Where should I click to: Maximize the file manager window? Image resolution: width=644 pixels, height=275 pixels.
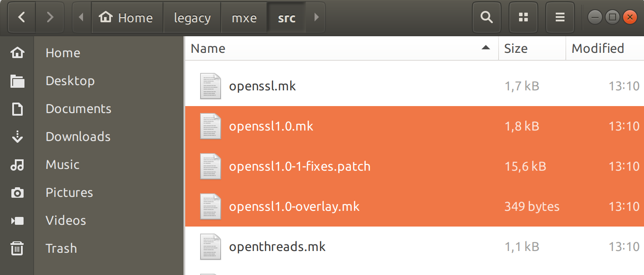tap(612, 17)
